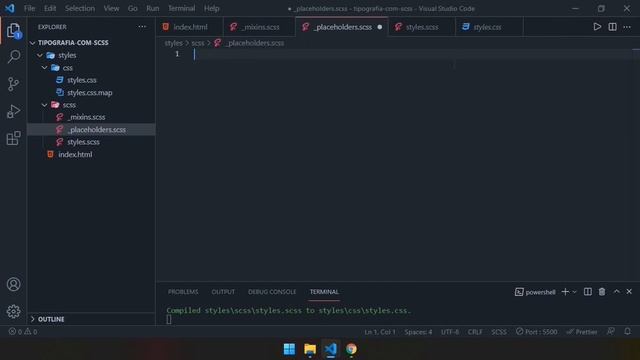Change the CRLF line ending setting

[x=475, y=332]
